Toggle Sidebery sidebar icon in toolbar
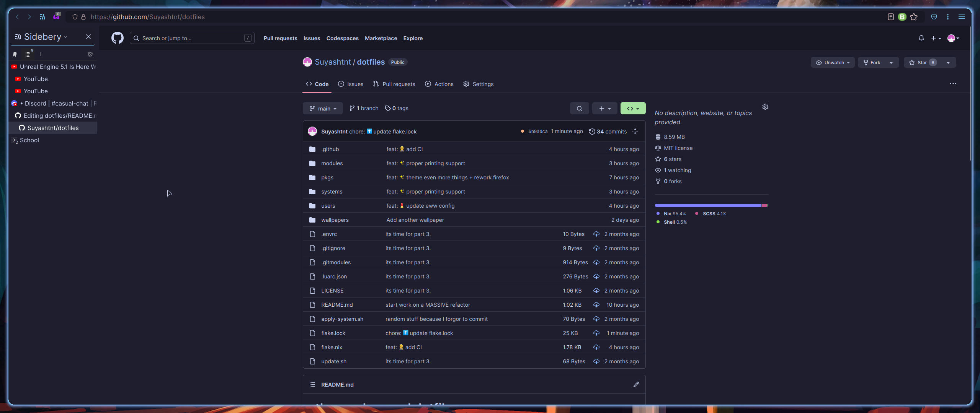Screen dimensions: 980x413 [x=42, y=17]
